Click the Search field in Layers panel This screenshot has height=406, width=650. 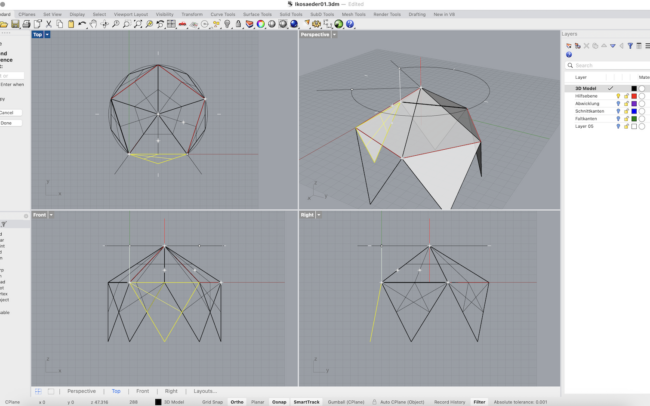[x=608, y=65]
